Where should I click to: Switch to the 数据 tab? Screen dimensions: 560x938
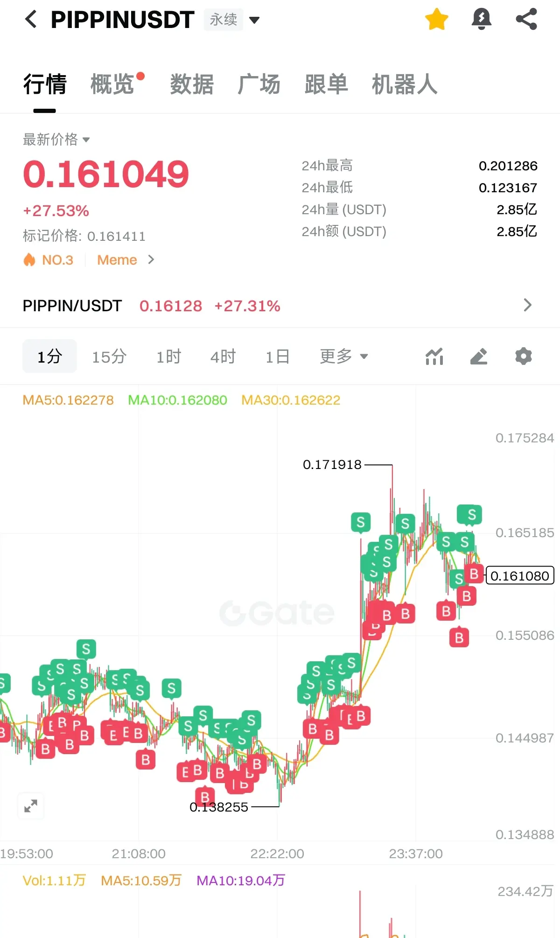point(191,84)
